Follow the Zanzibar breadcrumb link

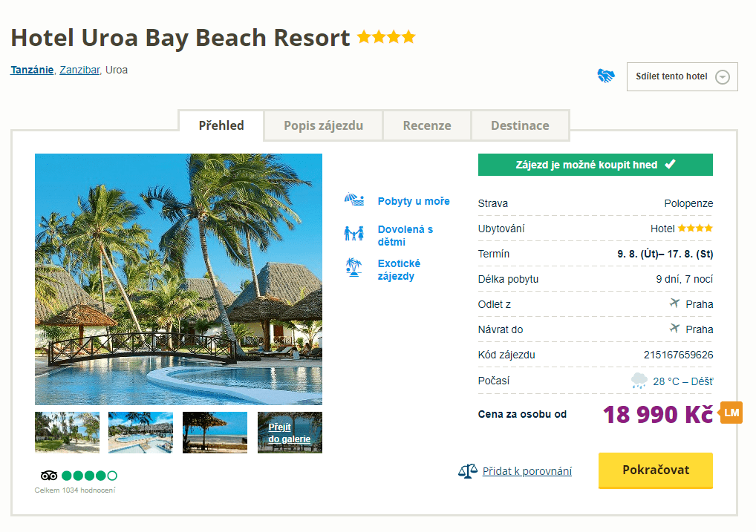(79, 70)
